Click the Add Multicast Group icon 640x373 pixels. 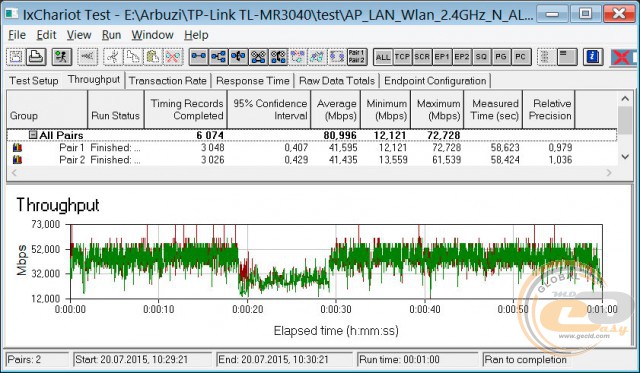point(218,57)
